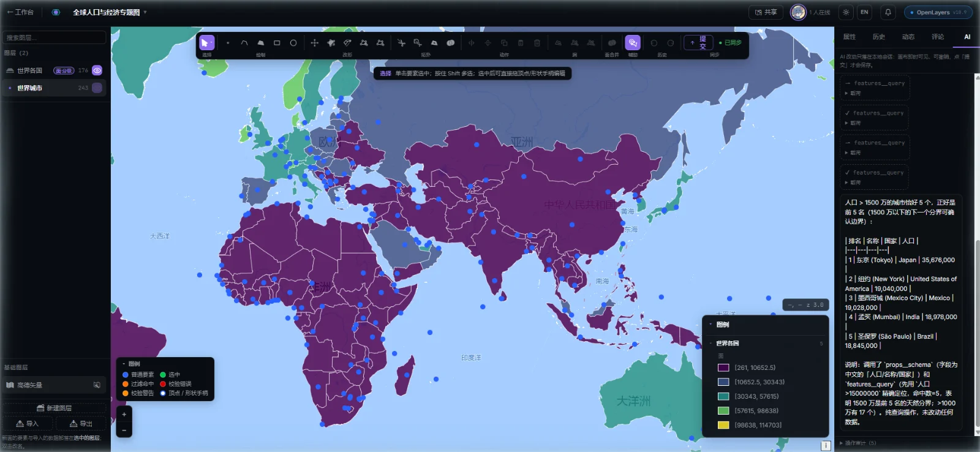The width and height of the screenshot is (980, 452).
Task: Toggle the 高德矢量 basemap visibility
Action: coord(97,385)
